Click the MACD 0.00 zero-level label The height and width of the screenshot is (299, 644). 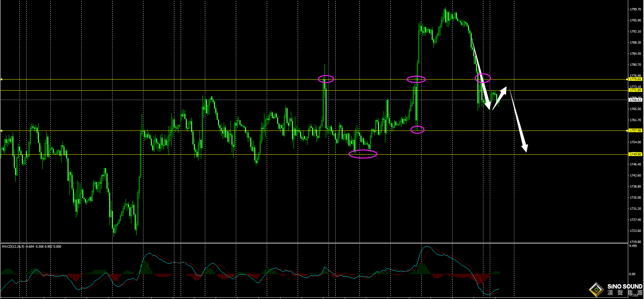(632, 274)
